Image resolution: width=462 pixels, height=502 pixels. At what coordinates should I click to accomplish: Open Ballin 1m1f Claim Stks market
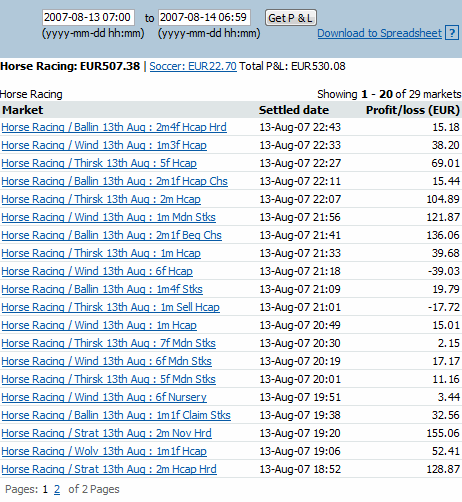pos(116,415)
